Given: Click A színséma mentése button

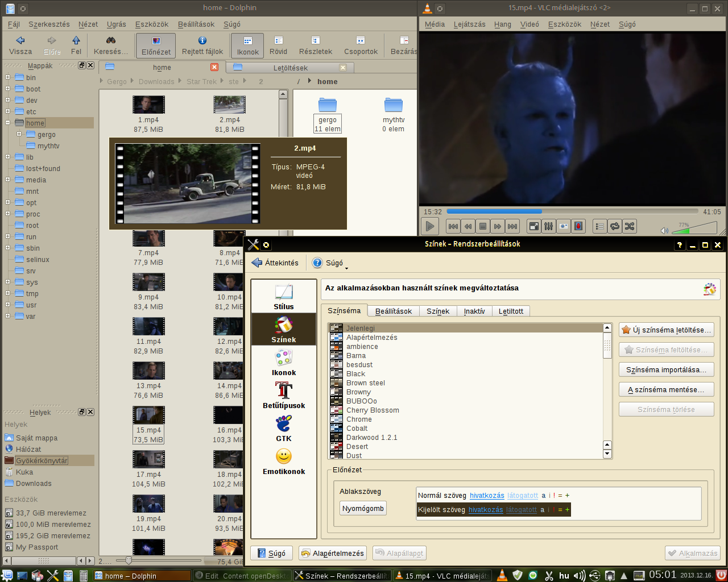Looking at the screenshot, I should [666, 389].
